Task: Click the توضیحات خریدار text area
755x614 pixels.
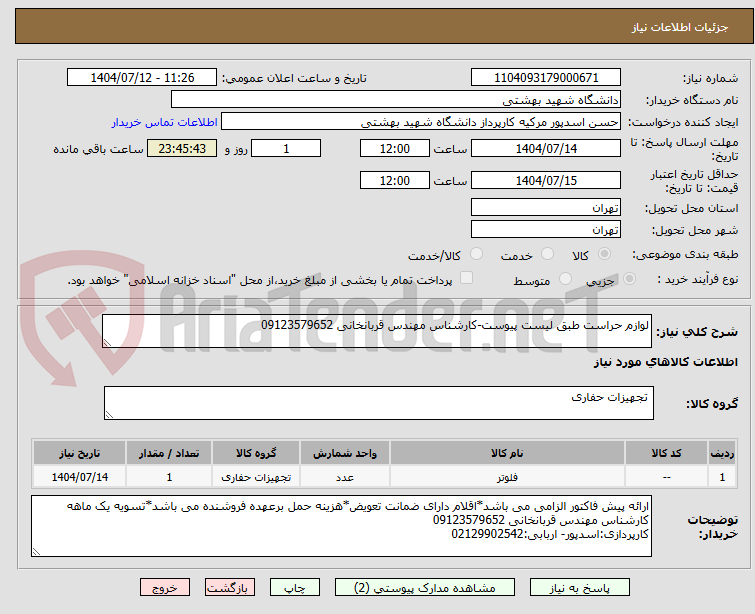Action: click(341, 526)
